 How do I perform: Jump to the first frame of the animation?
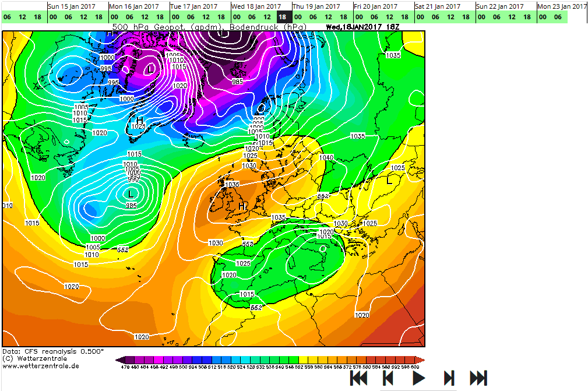359,378
